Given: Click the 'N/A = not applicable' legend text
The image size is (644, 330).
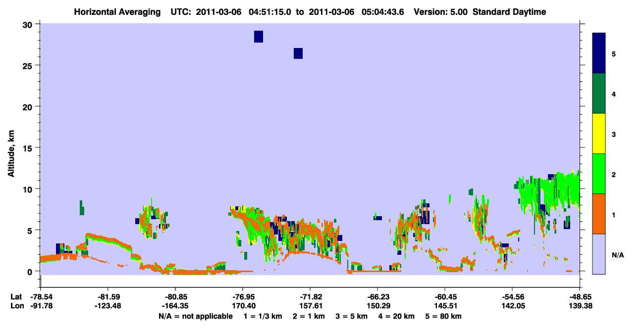Looking at the screenshot, I should (x=195, y=316).
